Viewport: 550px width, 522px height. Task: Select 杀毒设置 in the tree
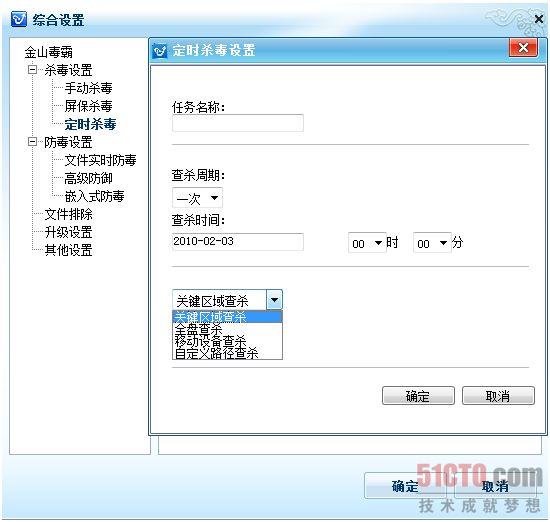(x=68, y=70)
